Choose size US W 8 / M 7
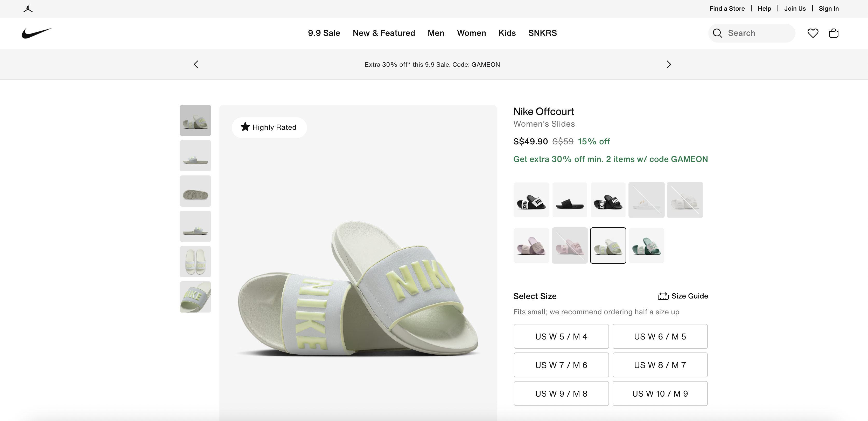Screen dimensions: 868x421 coord(660,365)
